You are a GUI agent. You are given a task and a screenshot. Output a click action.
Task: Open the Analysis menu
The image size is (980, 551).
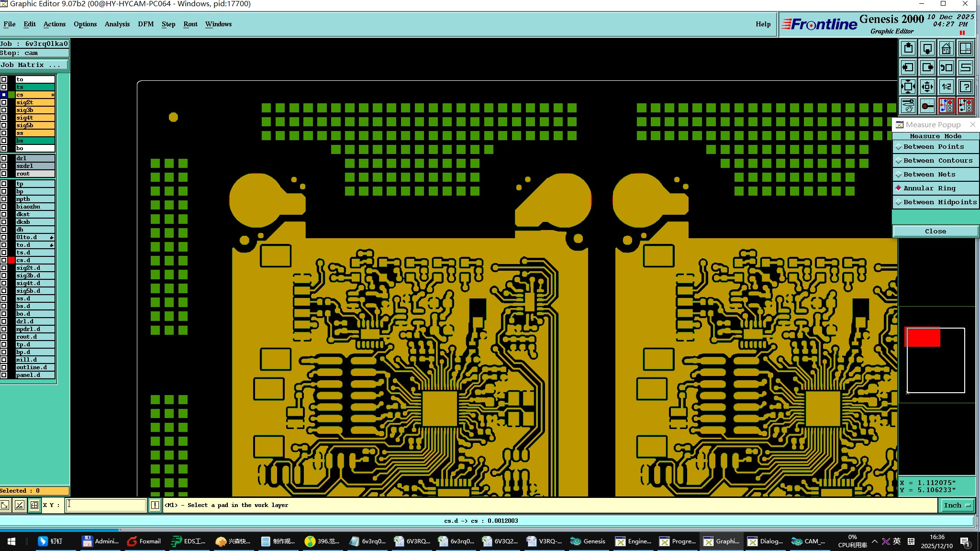pos(117,24)
